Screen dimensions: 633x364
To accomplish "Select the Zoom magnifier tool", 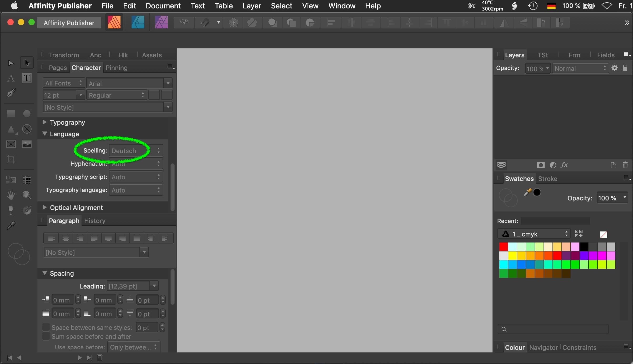I will [x=27, y=195].
